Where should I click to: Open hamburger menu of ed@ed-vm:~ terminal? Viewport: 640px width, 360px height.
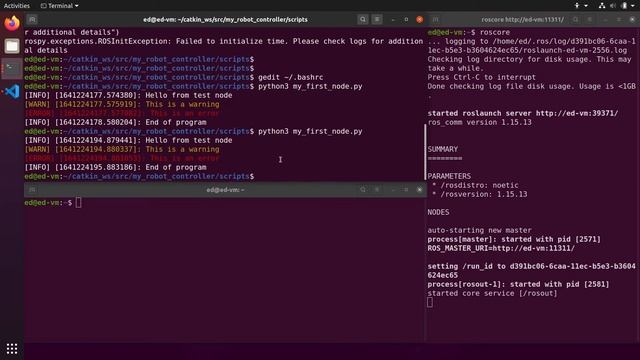[x=377, y=189]
